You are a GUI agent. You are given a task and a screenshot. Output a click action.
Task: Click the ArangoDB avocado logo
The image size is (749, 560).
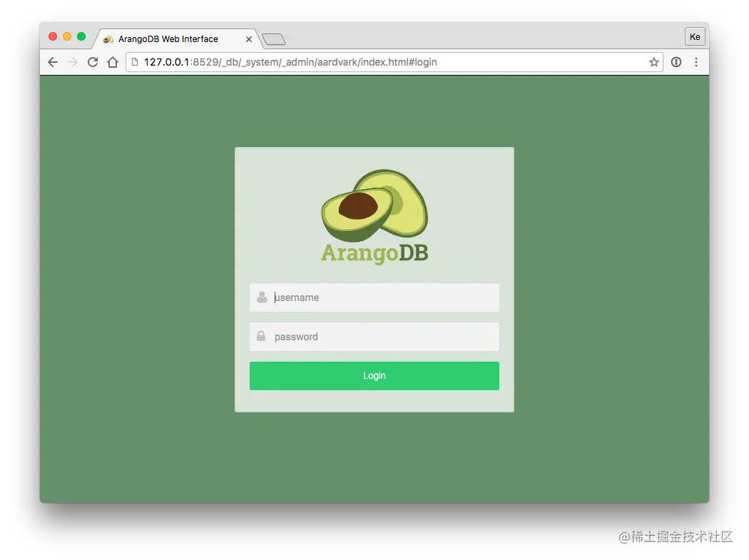coord(374,205)
